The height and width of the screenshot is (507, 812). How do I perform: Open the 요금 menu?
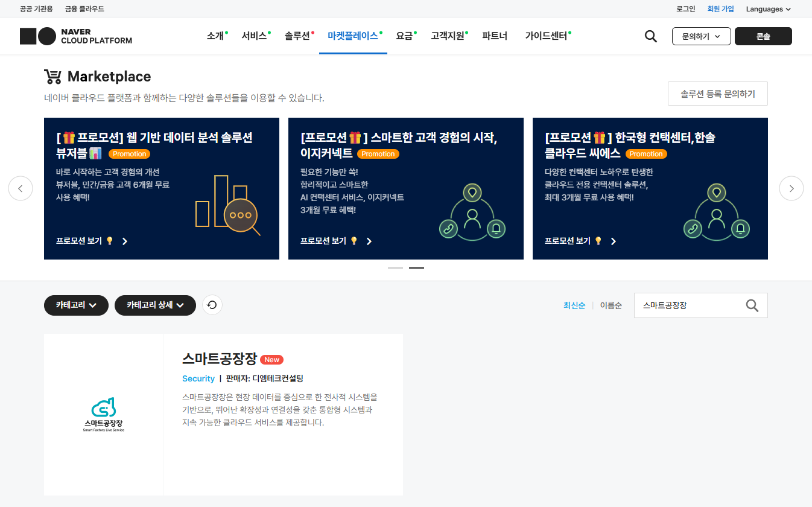[x=405, y=36]
